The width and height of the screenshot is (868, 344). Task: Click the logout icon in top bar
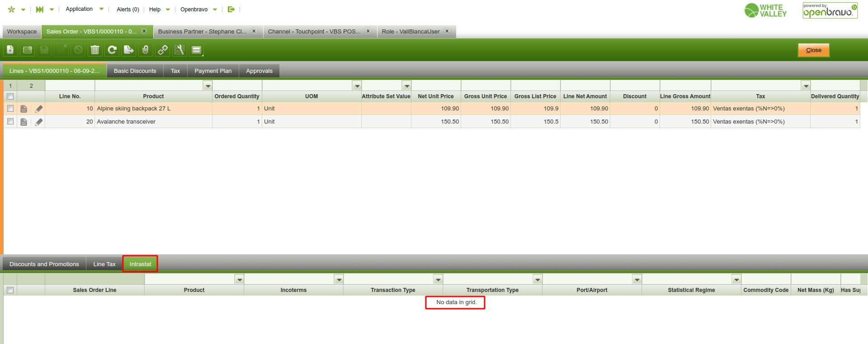coord(231,9)
